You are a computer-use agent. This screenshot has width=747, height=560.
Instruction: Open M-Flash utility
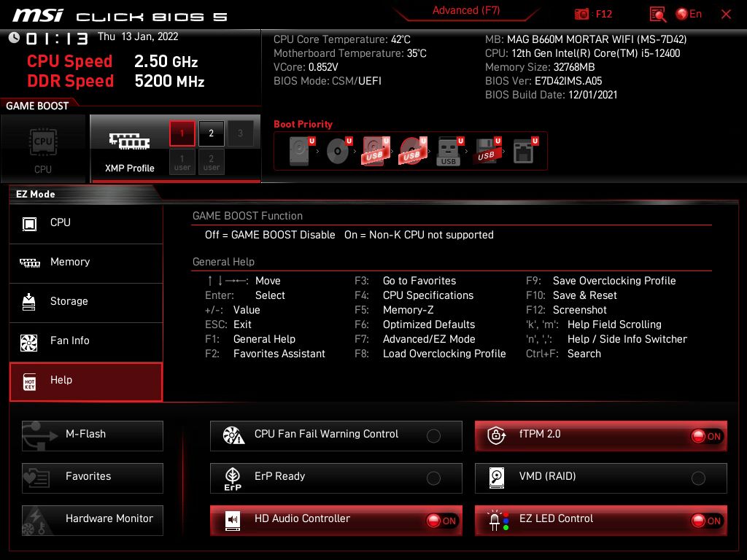pos(93,436)
